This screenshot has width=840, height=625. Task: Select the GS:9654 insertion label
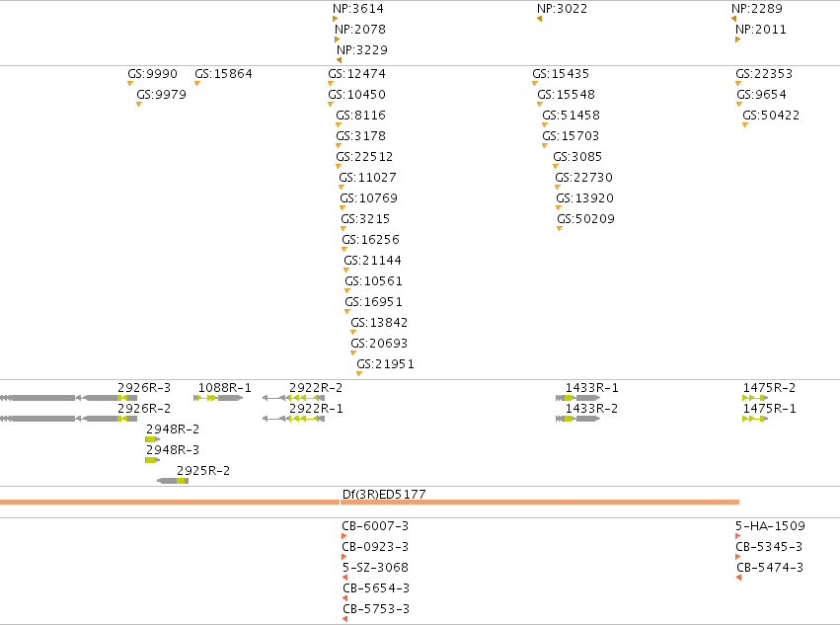tap(762, 95)
